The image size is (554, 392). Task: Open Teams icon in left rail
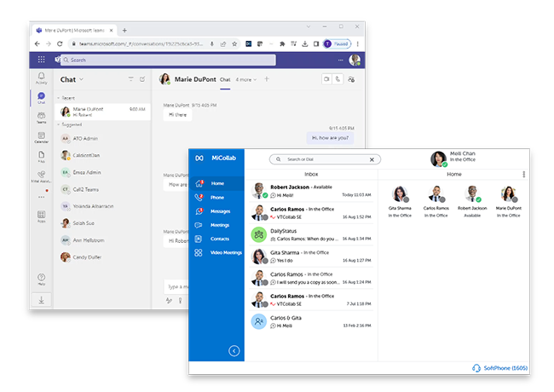click(42, 118)
